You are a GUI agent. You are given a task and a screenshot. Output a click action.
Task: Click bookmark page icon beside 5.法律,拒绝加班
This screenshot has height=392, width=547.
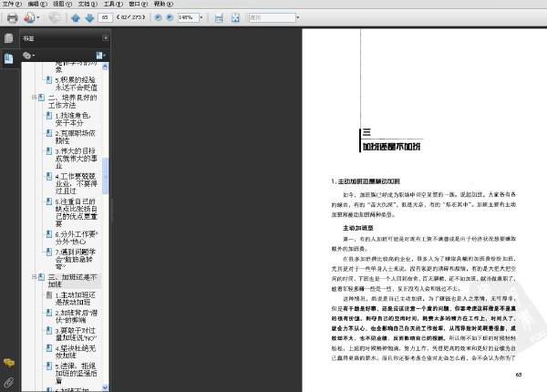click(x=49, y=366)
